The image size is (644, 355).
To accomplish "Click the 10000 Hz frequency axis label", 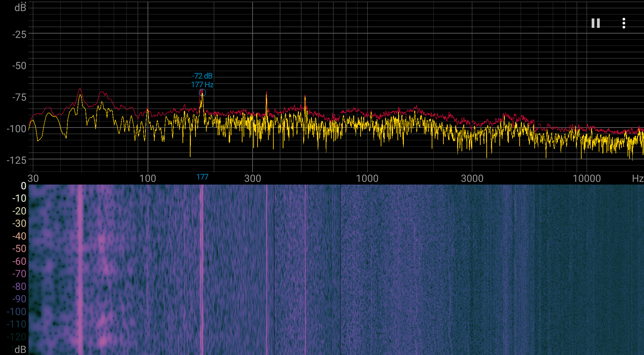I will coord(587,178).
